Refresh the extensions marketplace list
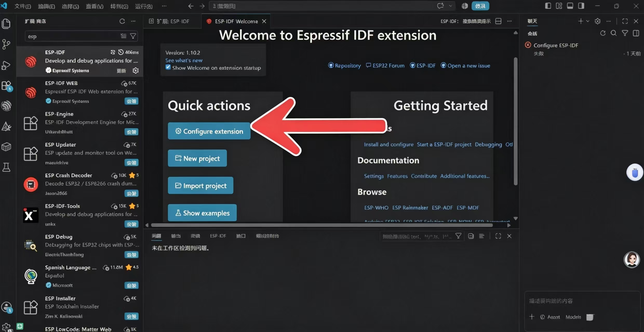The image size is (644, 332). pos(122,21)
